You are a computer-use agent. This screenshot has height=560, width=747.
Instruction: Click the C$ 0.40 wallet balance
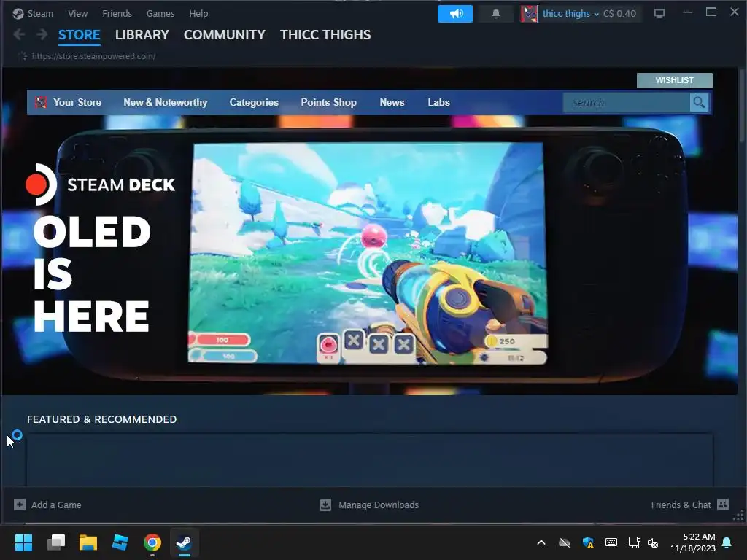[x=619, y=14]
